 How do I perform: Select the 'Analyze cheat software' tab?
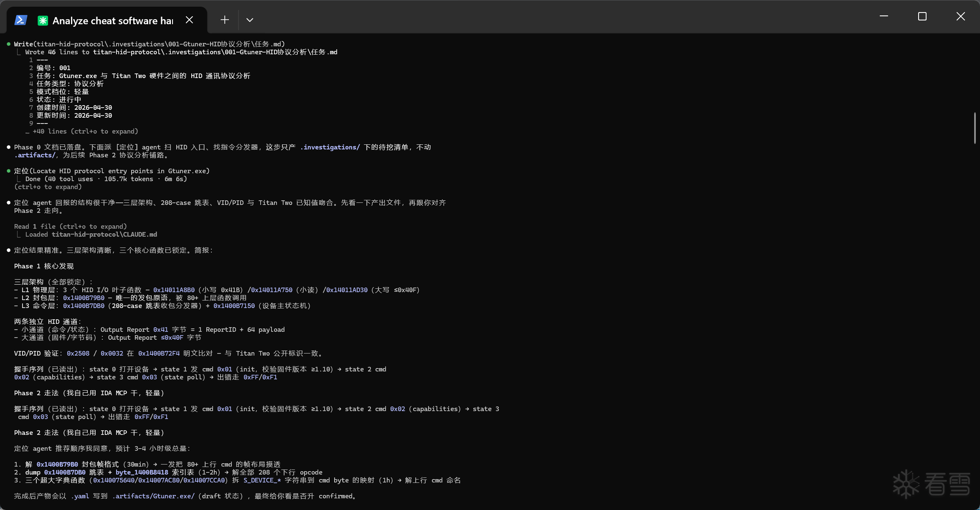(x=107, y=20)
